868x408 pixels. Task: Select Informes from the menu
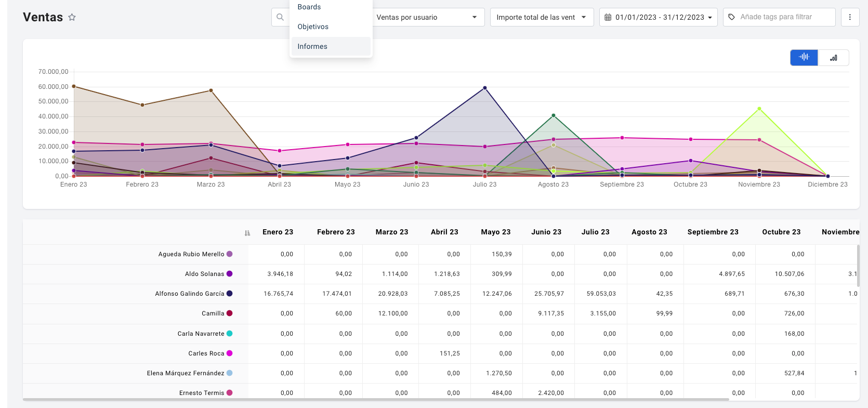331,46
